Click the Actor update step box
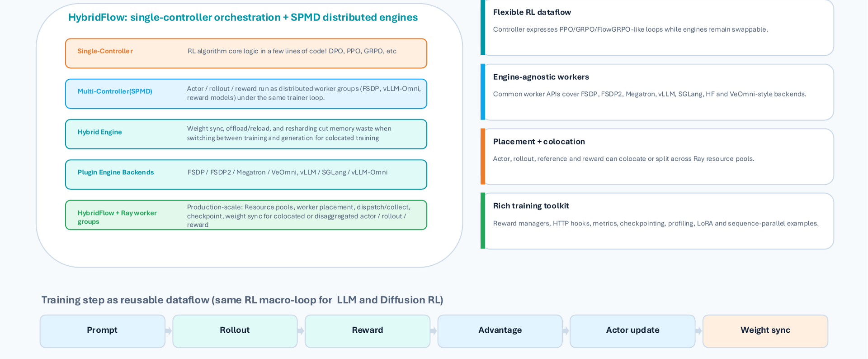 point(632,331)
